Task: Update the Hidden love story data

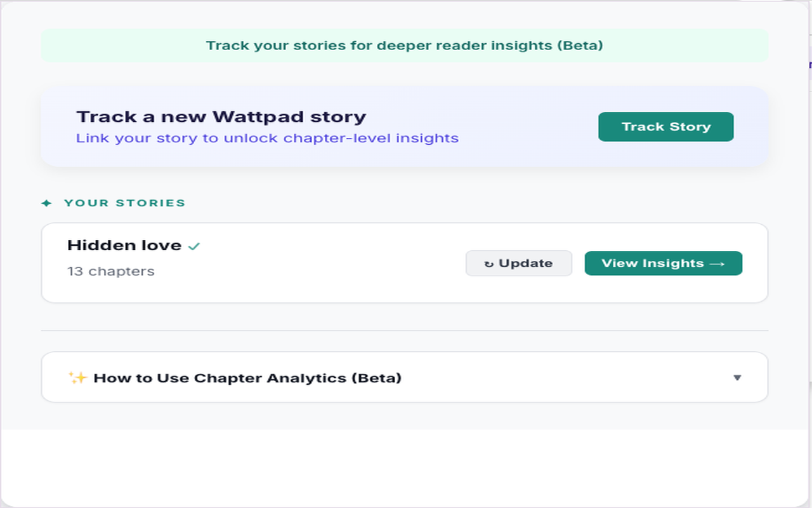Action: click(x=518, y=263)
